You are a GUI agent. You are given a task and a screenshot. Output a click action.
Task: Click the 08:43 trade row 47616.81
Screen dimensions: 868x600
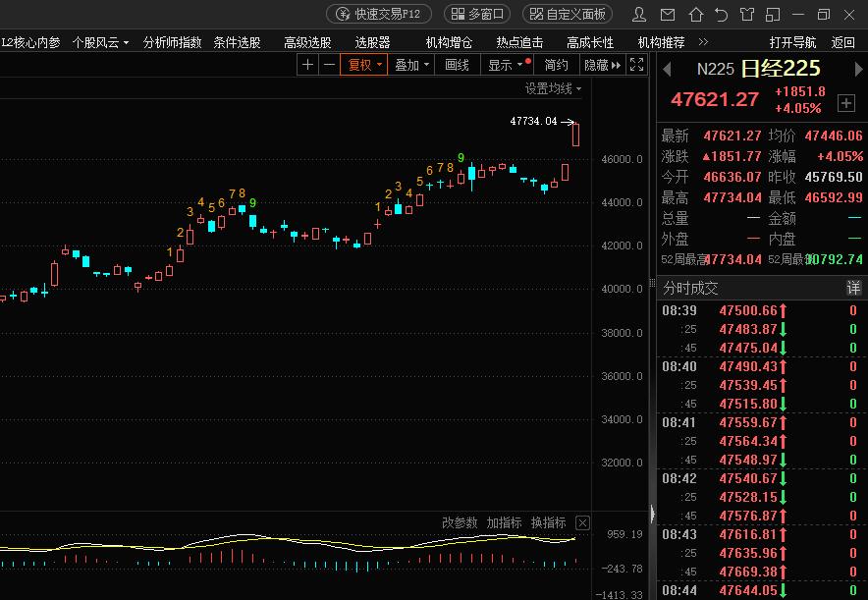[760, 534]
